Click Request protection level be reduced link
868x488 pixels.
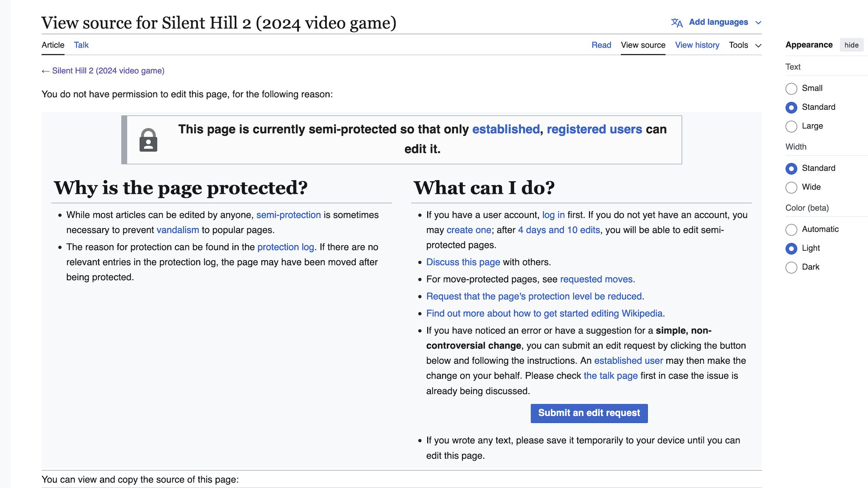tap(534, 296)
